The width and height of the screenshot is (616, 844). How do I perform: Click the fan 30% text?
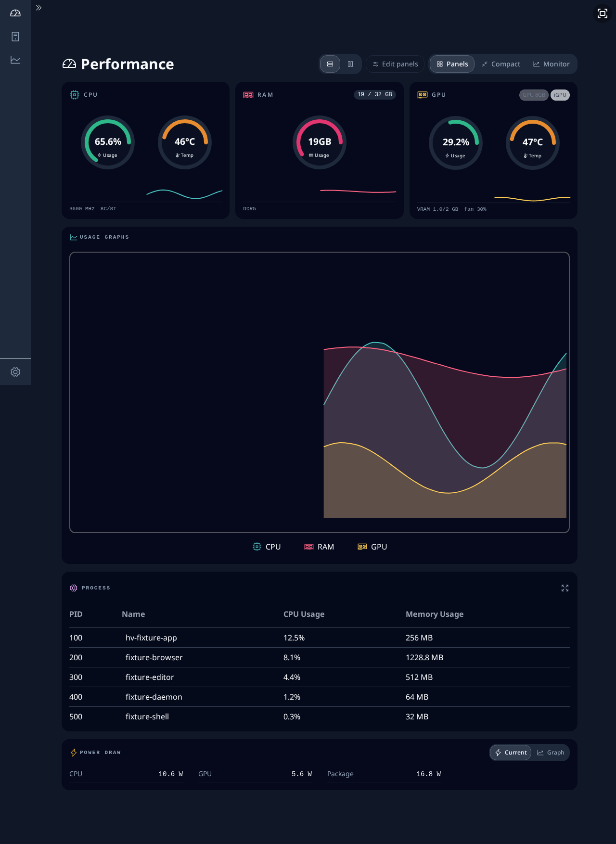[475, 209]
